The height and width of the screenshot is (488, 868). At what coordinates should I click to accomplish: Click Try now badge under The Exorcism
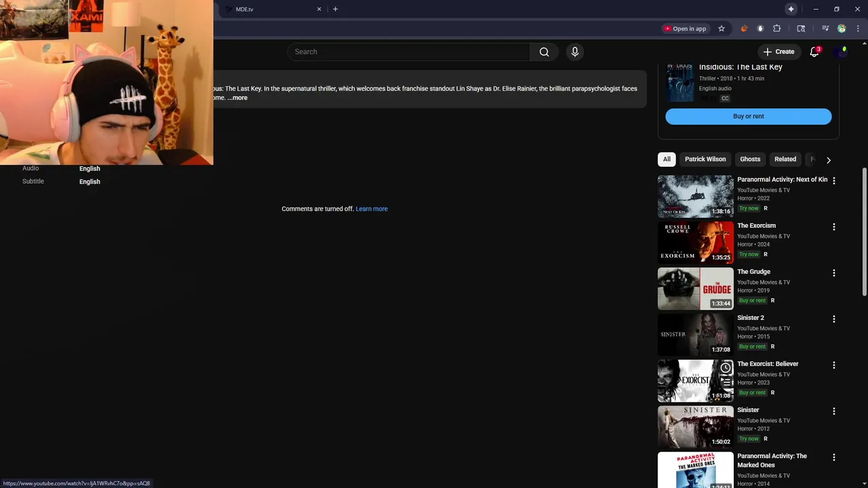coord(749,254)
